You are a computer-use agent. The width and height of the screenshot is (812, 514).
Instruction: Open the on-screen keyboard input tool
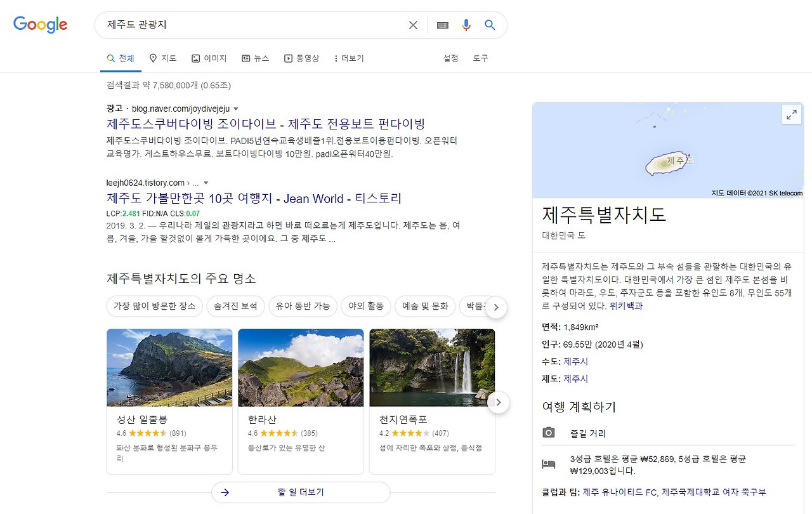tap(443, 25)
